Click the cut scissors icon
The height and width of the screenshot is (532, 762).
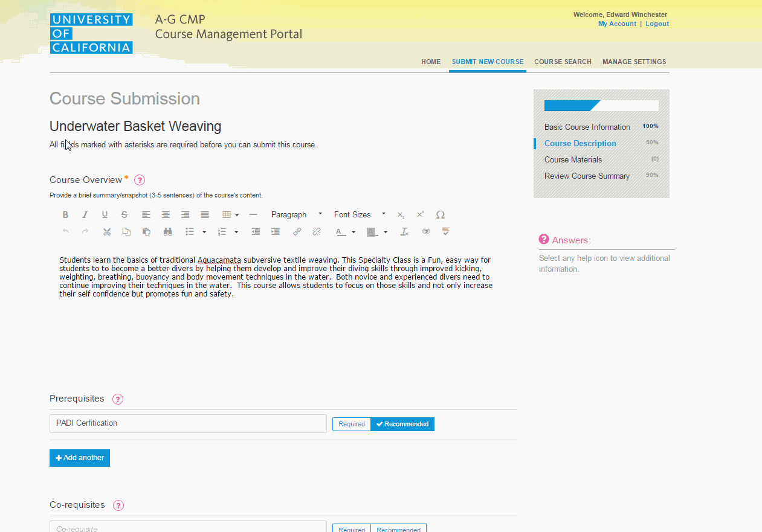107,232
